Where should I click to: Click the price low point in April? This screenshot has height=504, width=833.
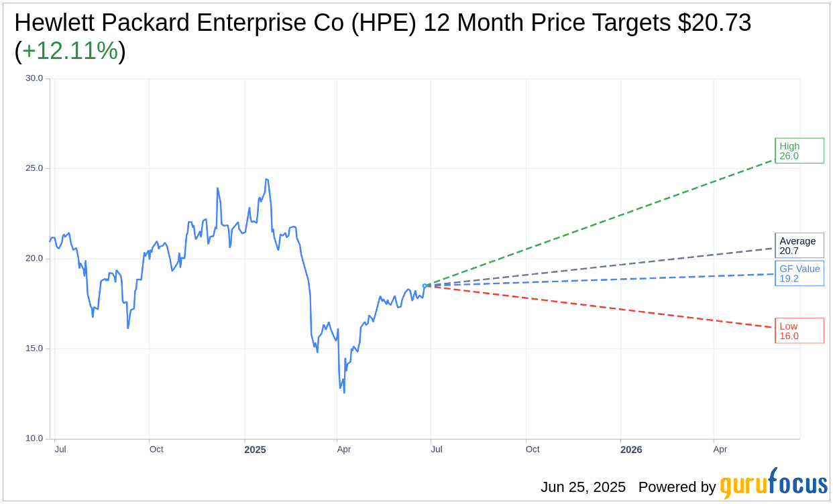pos(344,392)
